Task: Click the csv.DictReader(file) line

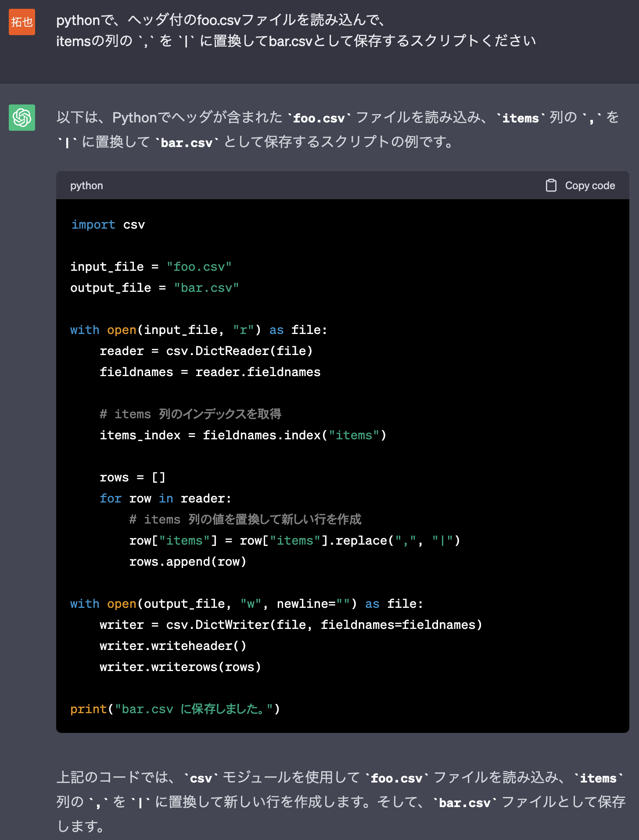Action: coord(206,351)
